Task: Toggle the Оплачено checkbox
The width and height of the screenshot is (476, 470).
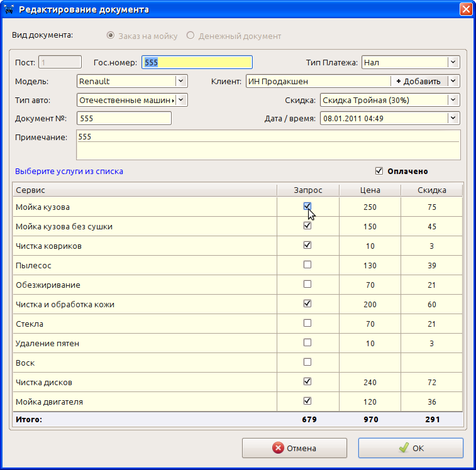Action: coord(379,171)
